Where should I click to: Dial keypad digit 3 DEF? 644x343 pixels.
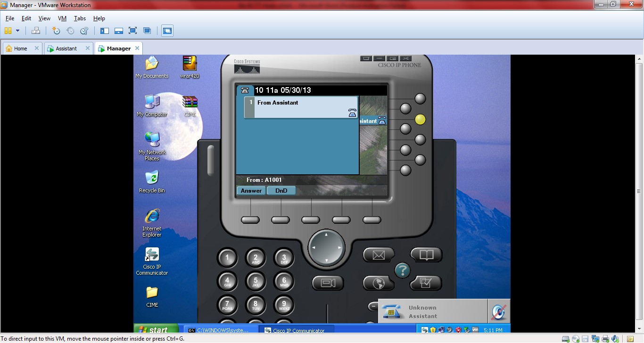[284, 258]
